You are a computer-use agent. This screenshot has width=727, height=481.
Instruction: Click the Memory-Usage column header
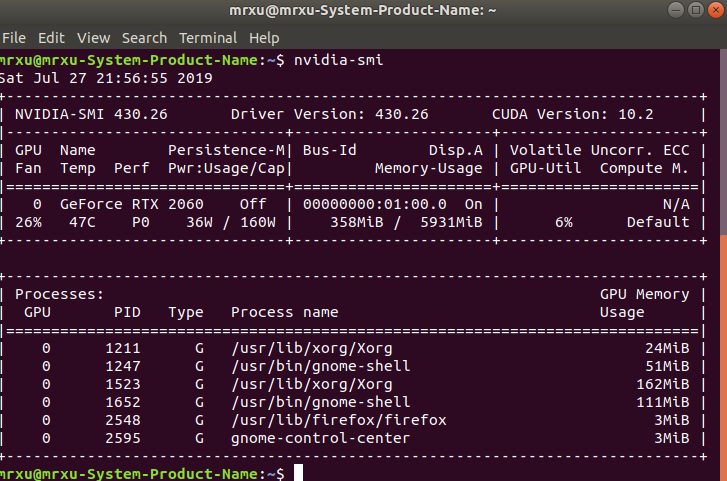(428, 168)
